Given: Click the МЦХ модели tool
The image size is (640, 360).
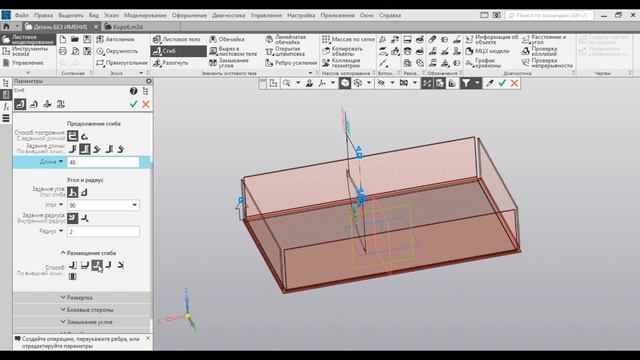Looking at the screenshot, I should point(487,51).
